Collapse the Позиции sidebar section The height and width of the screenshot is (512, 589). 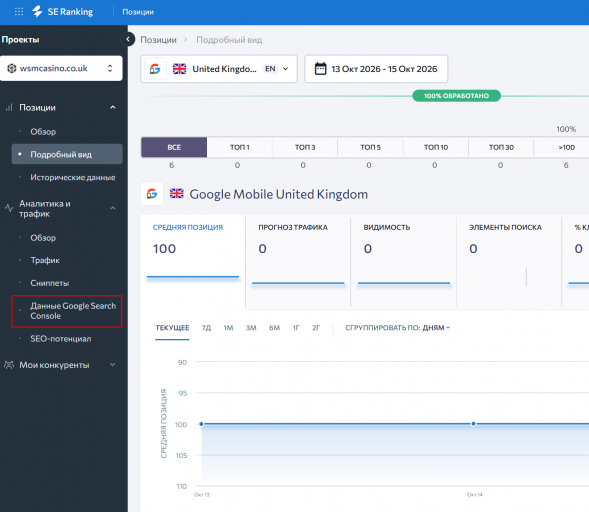[x=113, y=107]
